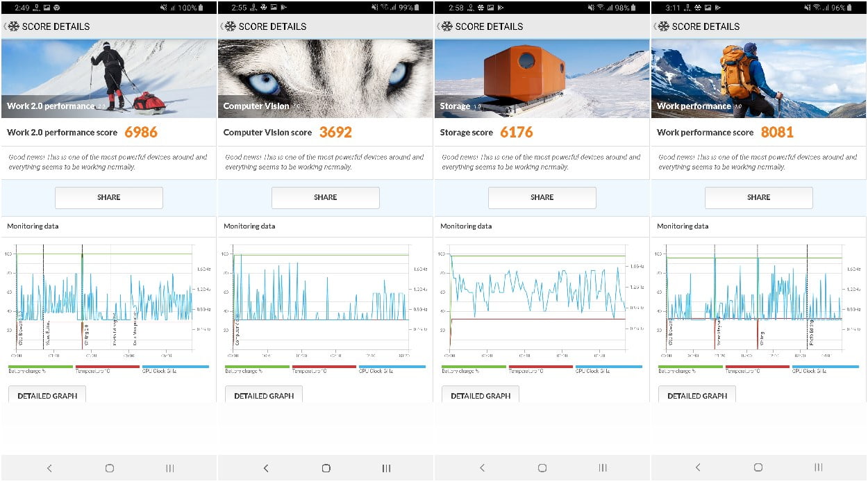
Task: Tap the Storage score value 6176
Action: tap(516, 132)
